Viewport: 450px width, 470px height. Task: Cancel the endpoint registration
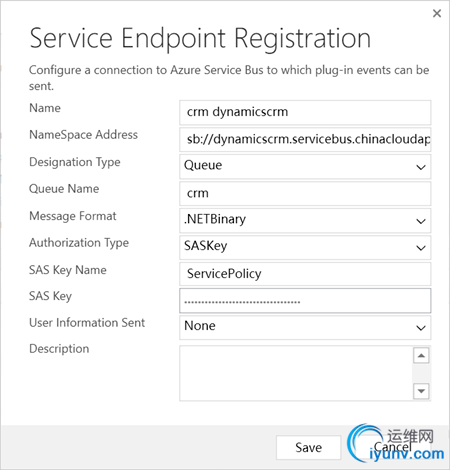coord(392,447)
